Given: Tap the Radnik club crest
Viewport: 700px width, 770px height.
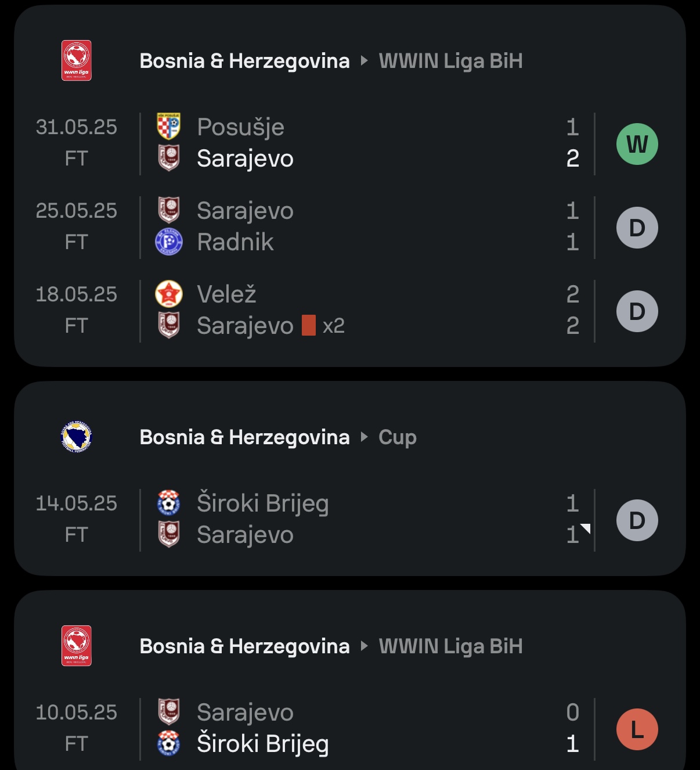Looking at the screenshot, I should coord(169,242).
